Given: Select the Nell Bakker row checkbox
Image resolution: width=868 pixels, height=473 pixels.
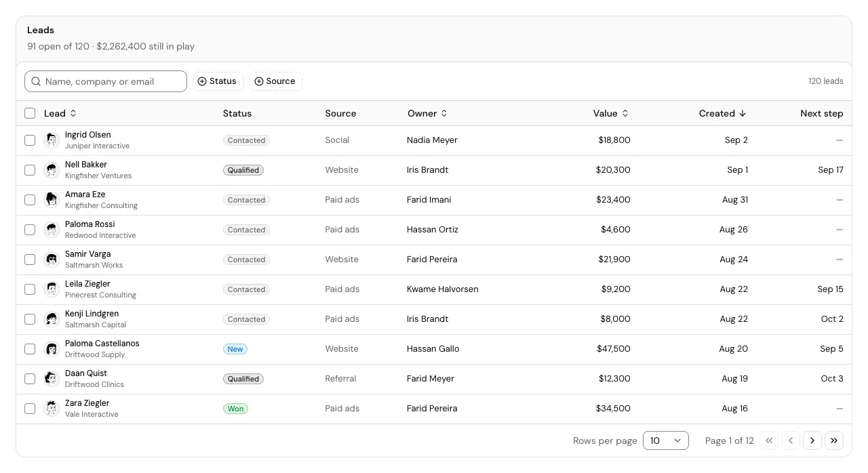Looking at the screenshot, I should [x=30, y=170].
